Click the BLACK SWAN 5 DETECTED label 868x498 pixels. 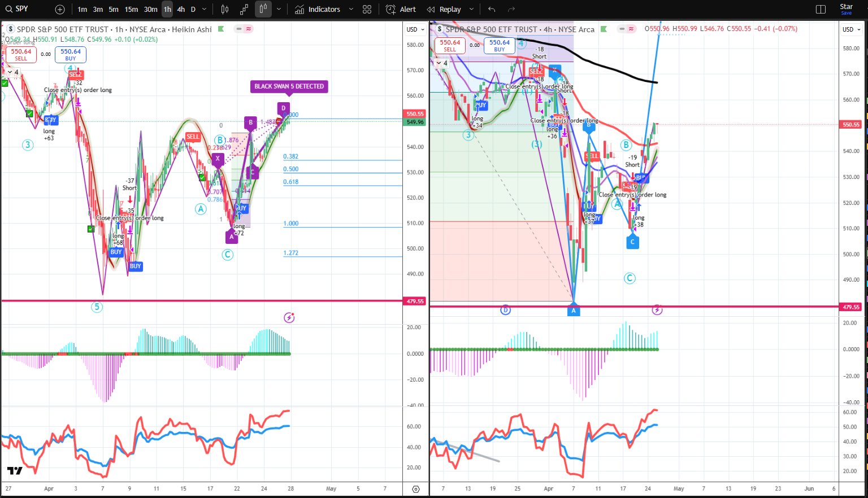[289, 86]
